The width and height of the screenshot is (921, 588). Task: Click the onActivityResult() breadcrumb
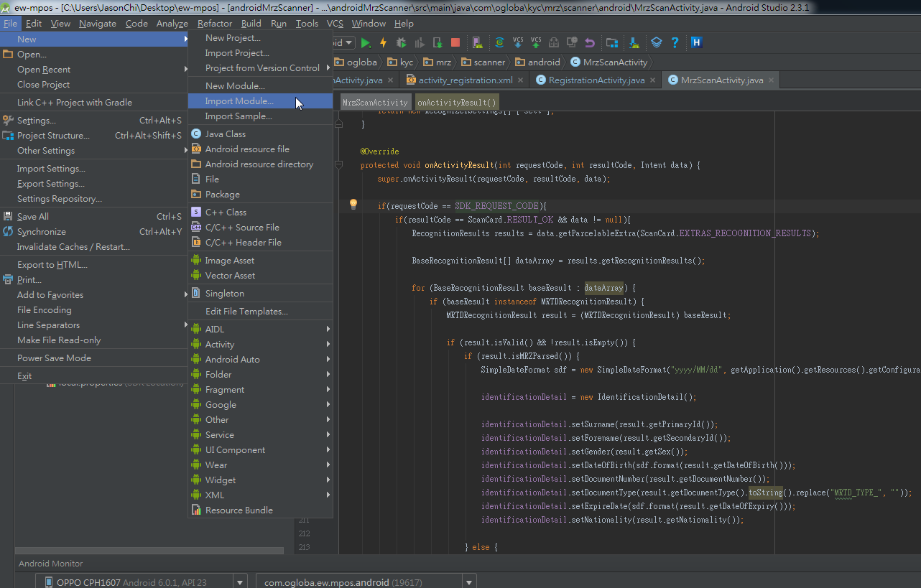[x=456, y=103]
